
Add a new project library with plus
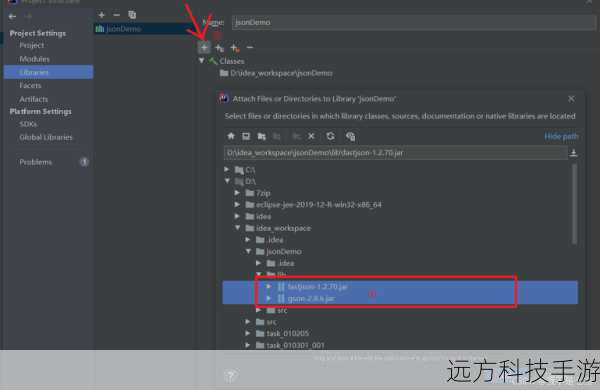pos(101,15)
